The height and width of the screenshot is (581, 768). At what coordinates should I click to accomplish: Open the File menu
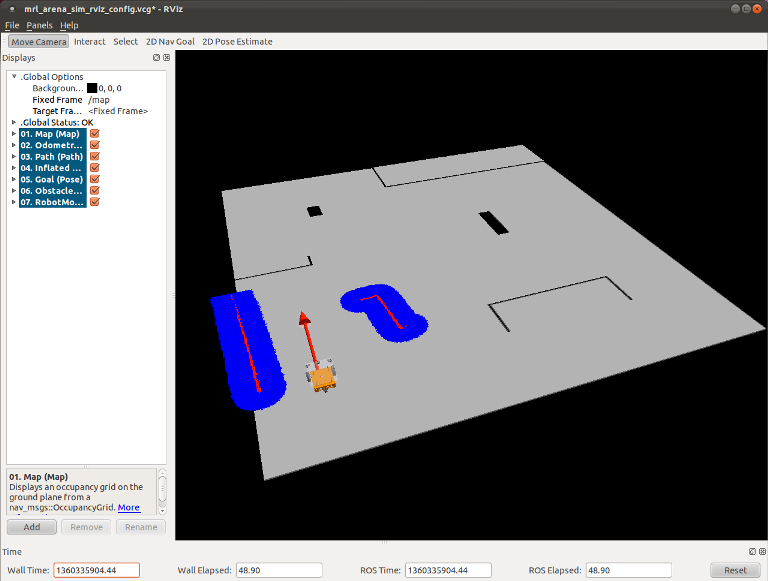pyautogui.click(x=12, y=25)
